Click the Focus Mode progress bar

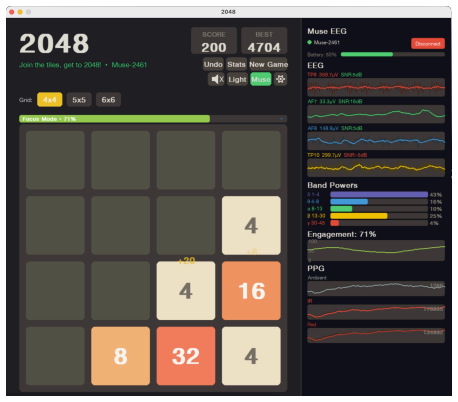pyautogui.click(x=153, y=119)
